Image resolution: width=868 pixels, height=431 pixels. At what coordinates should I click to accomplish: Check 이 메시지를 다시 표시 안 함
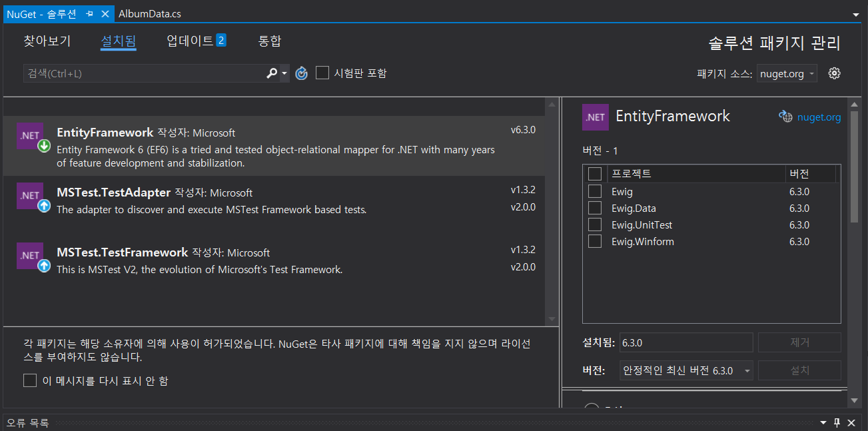(30, 380)
